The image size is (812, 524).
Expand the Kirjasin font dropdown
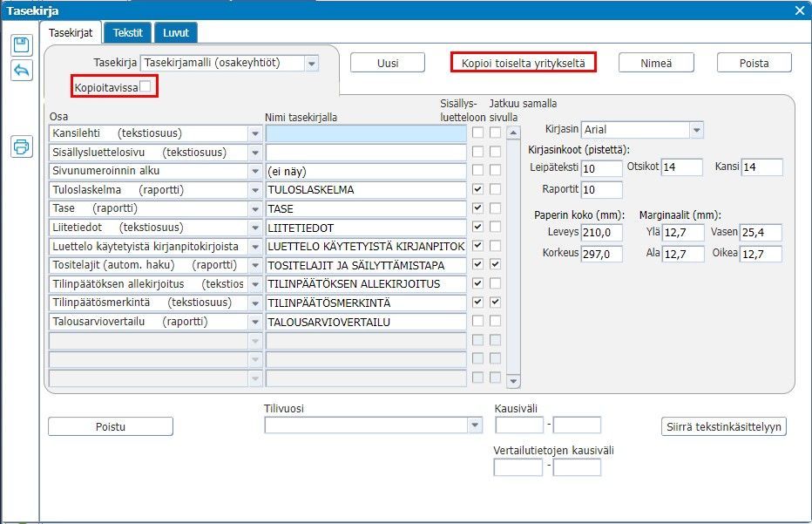[695, 130]
